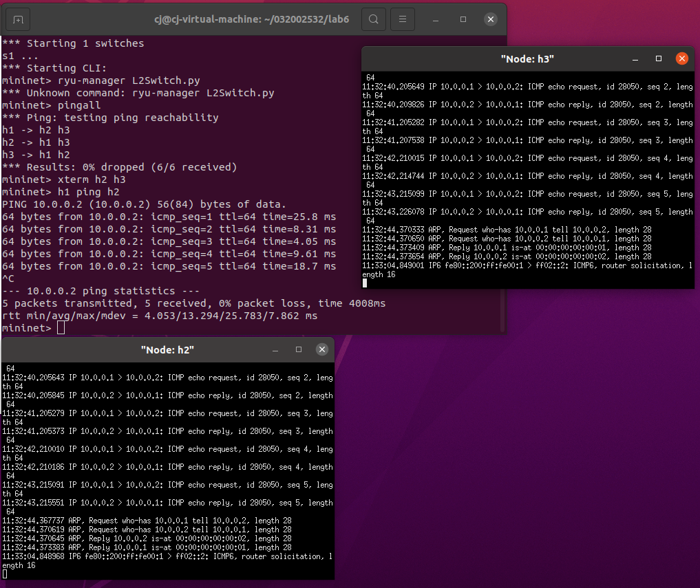
Task: Click the "10.0.0.2 ping statistics" line
Action: click(100, 291)
